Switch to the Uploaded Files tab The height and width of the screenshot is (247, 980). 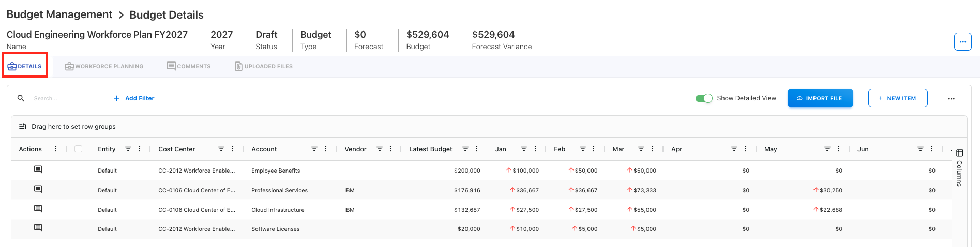pyautogui.click(x=264, y=66)
